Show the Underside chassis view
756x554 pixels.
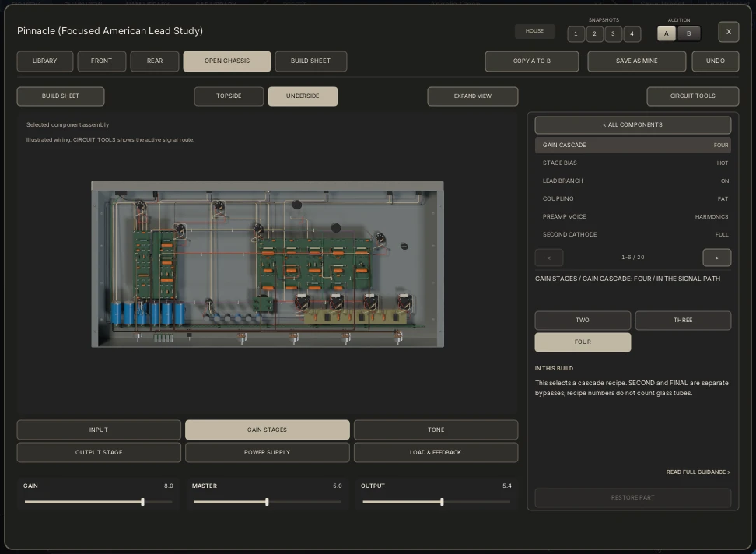pos(303,96)
